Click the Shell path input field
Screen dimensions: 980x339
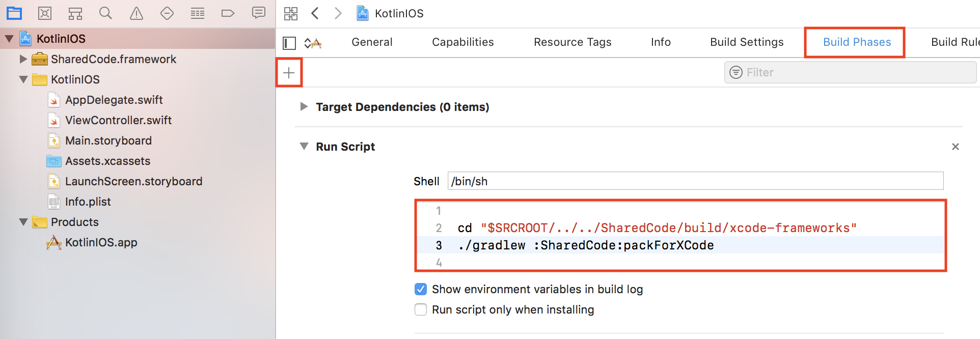coord(695,181)
